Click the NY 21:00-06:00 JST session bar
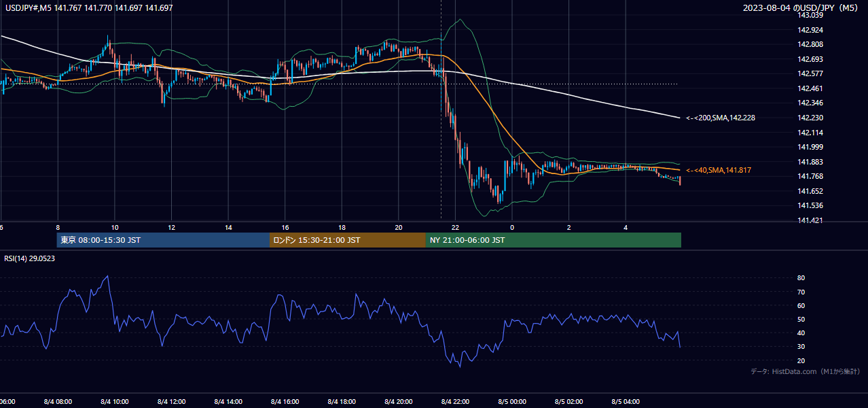The image size is (868, 408). [554, 240]
